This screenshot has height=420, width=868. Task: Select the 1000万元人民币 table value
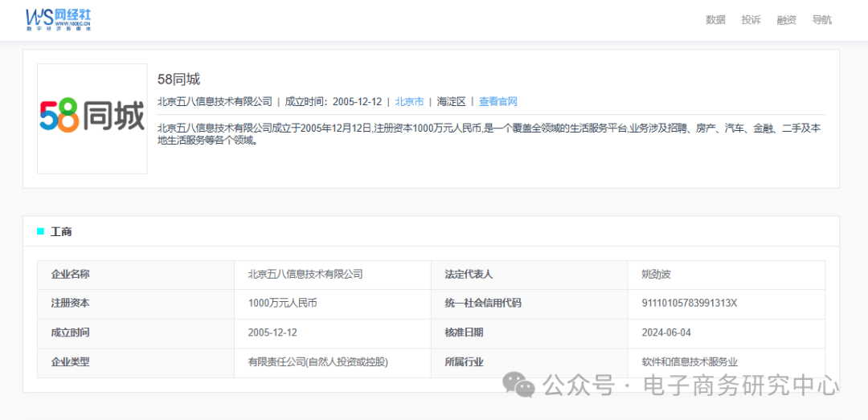283,304
